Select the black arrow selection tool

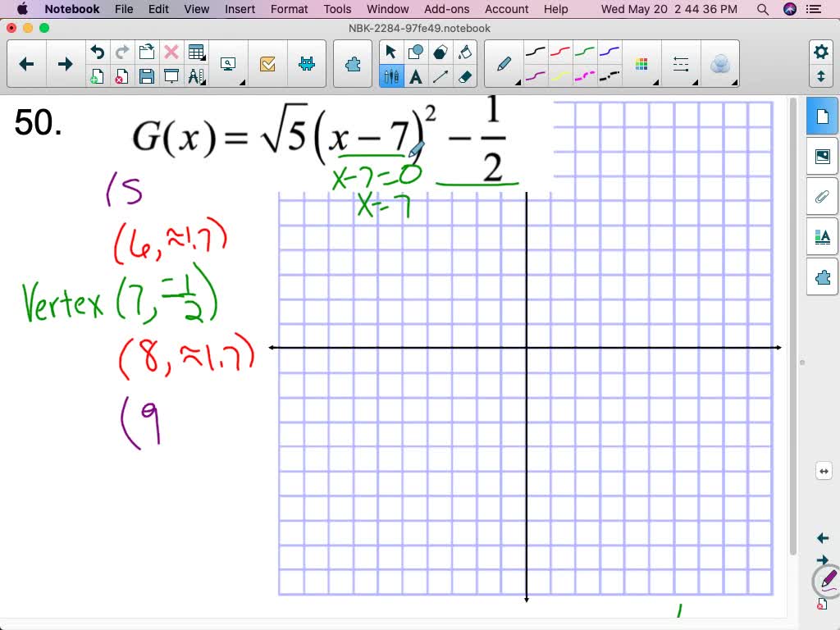[391, 51]
